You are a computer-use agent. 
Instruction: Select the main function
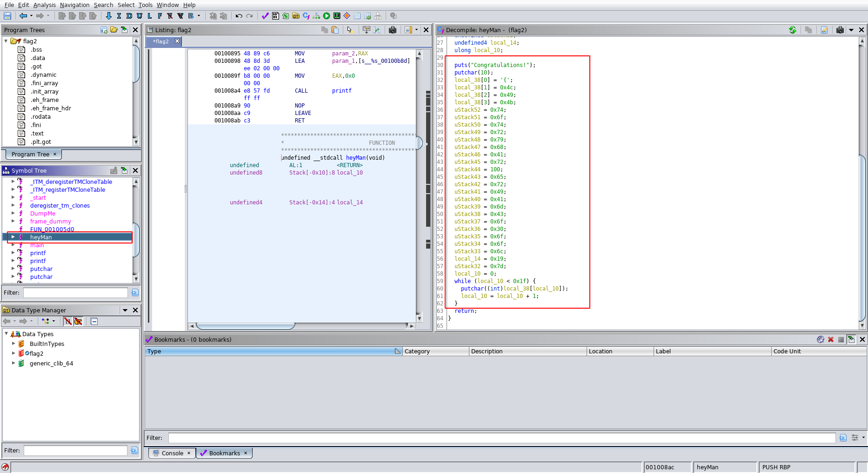pos(37,245)
